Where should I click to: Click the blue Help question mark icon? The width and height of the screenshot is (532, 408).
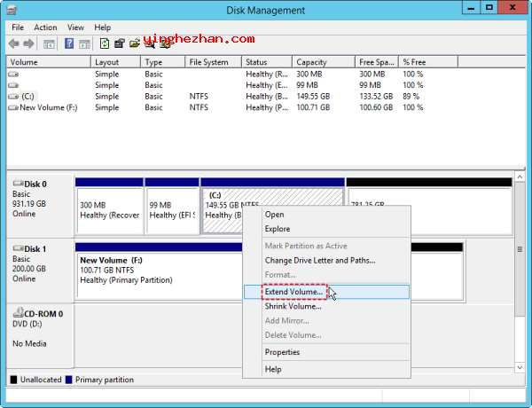coord(68,43)
